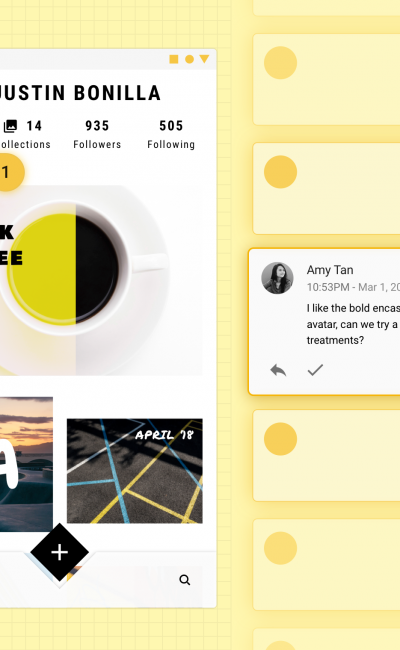Screen dimensions: 400x650
Task: Select the collapsed comment card directly above Amy Tan's comment
Action: pos(326,189)
